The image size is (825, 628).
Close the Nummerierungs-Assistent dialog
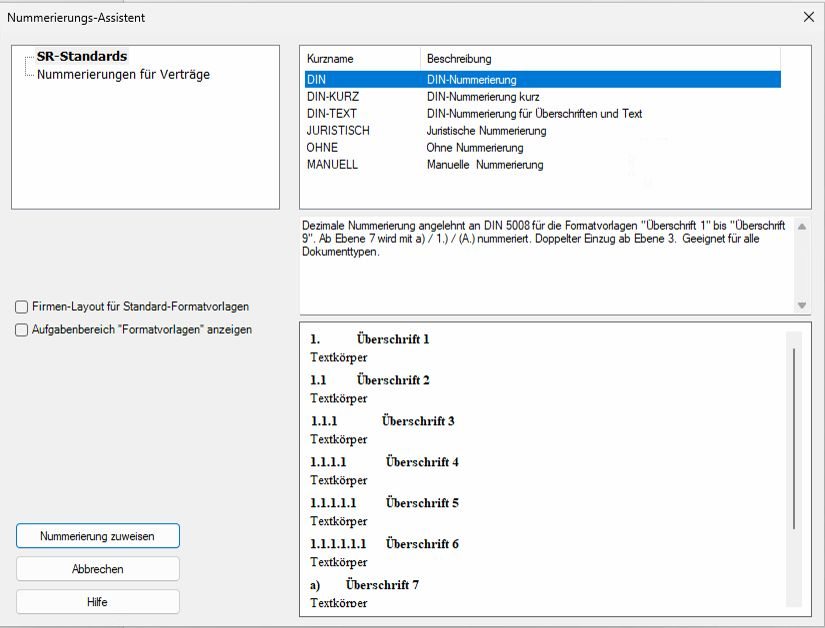tap(808, 17)
